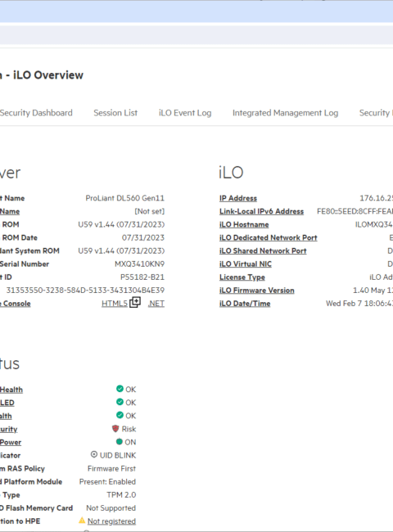The image size is (393, 532).
Task: Click the iLO Hostname link
Action: (244, 224)
